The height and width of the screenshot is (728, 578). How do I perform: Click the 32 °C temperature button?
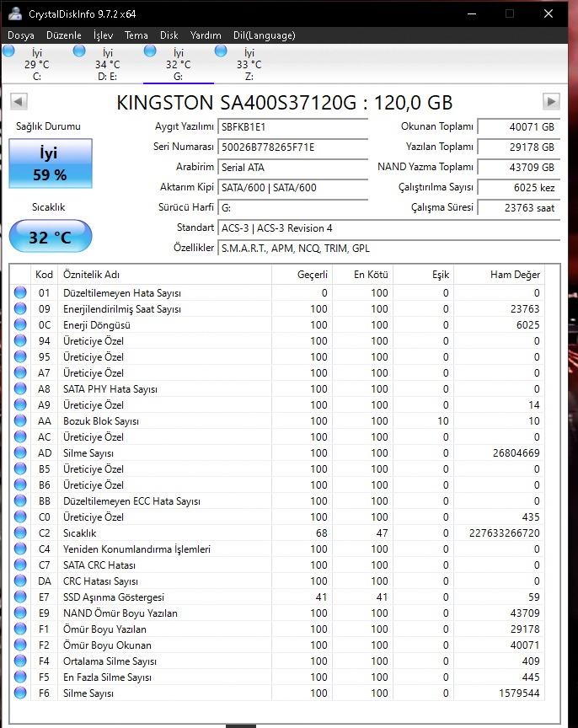[51, 237]
